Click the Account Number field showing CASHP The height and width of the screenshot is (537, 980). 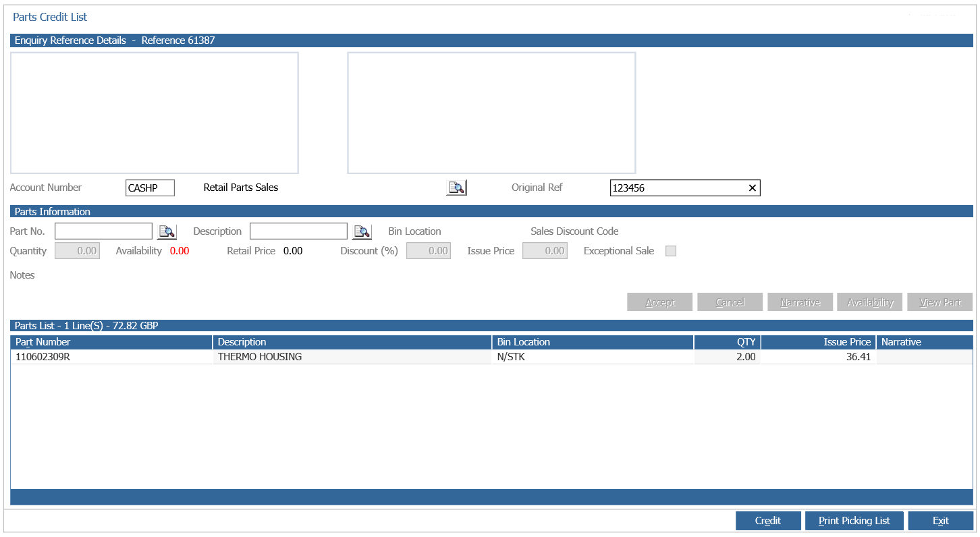click(x=150, y=188)
